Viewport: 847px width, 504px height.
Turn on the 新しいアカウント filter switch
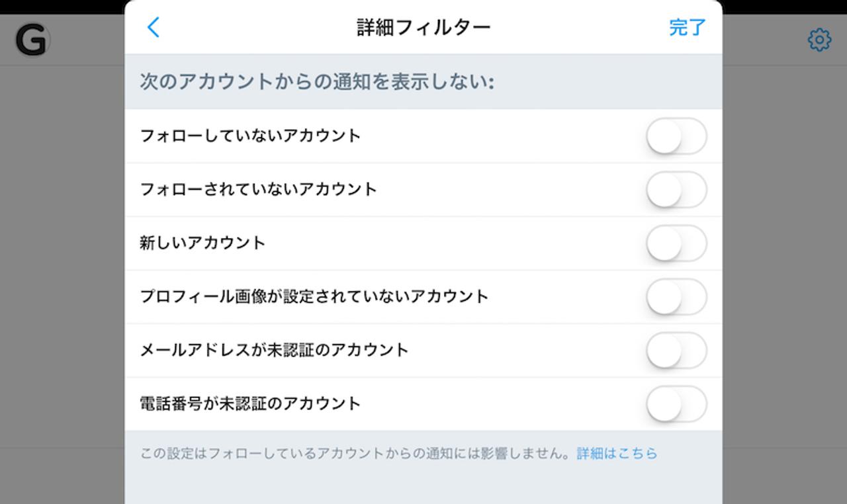(x=677, y=243)
